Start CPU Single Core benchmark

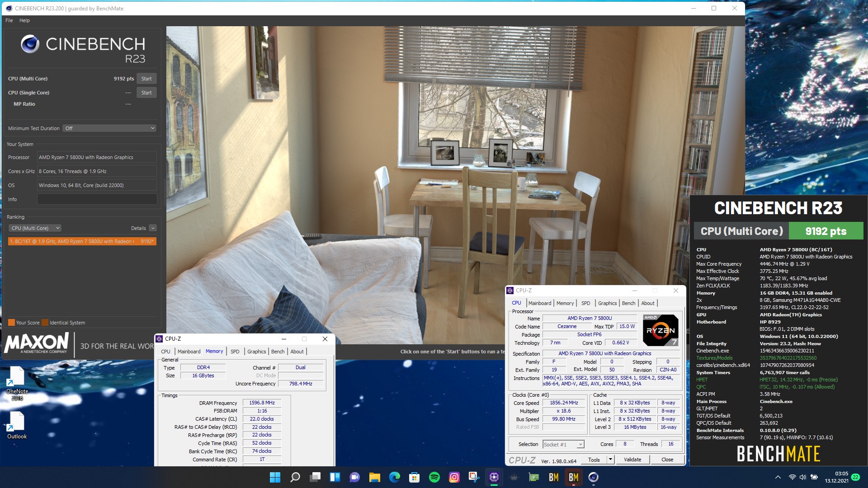coord(146,93)
